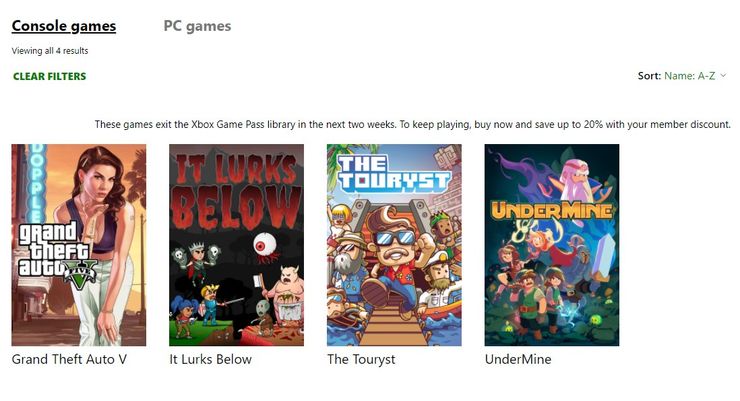Open The Touryst cover art
This screenshot has width=740, height=401.
(394, 245)
